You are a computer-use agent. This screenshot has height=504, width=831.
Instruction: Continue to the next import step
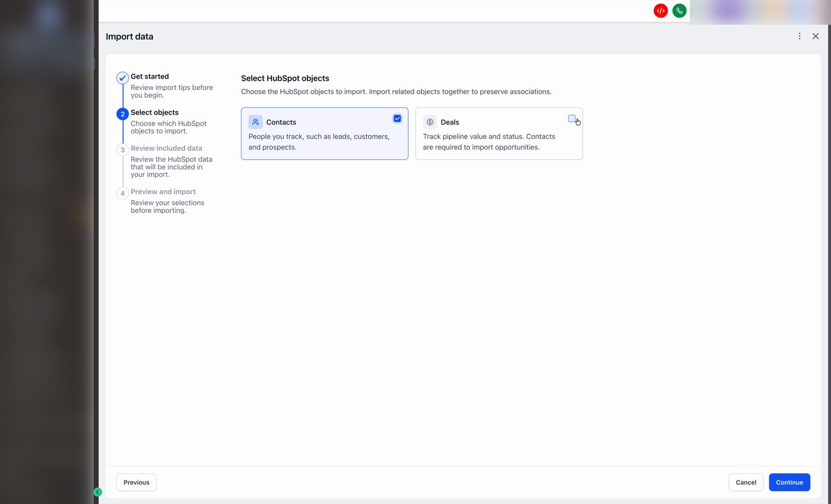click(789, 482)
